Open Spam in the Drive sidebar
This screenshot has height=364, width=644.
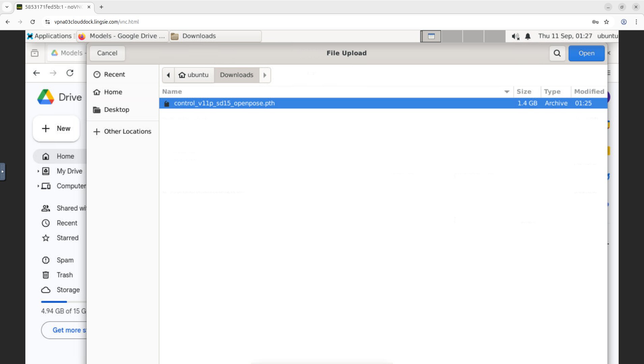coord(65,260)
